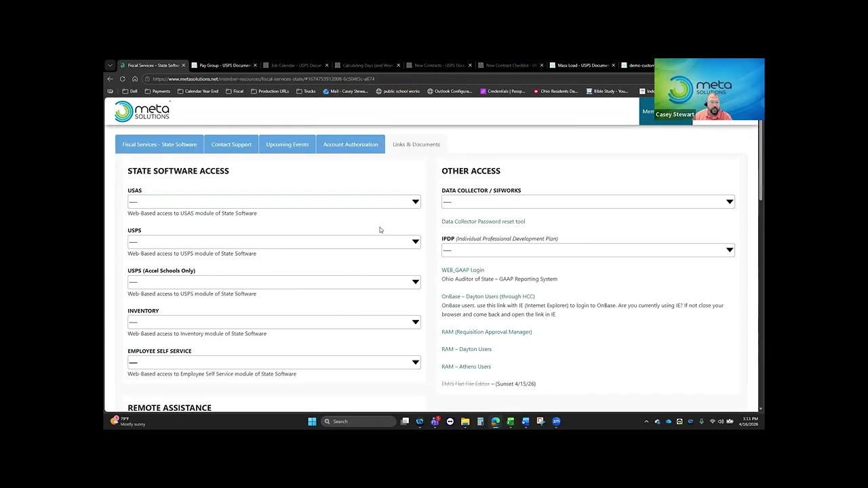This screenshot has height=488, width=868.
Task: Close the Mass Load - USPS tab
Action: 613,65
